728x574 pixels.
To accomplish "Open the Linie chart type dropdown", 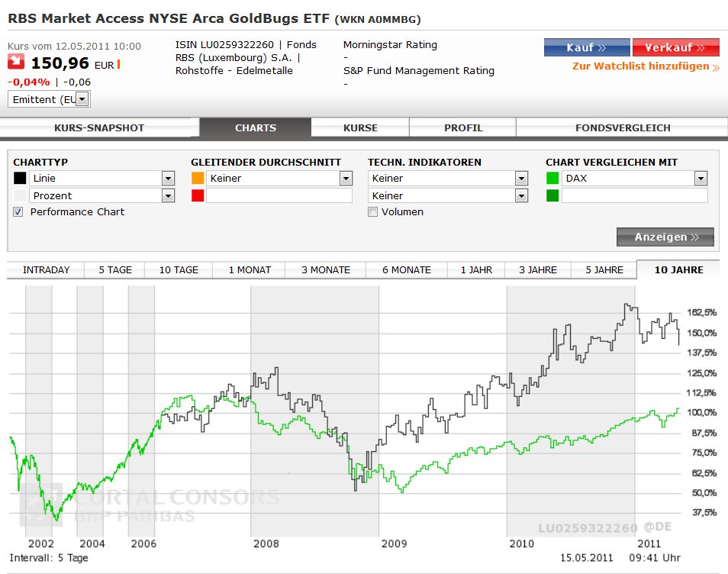I will pyautogui.click(x=102, y=179).
